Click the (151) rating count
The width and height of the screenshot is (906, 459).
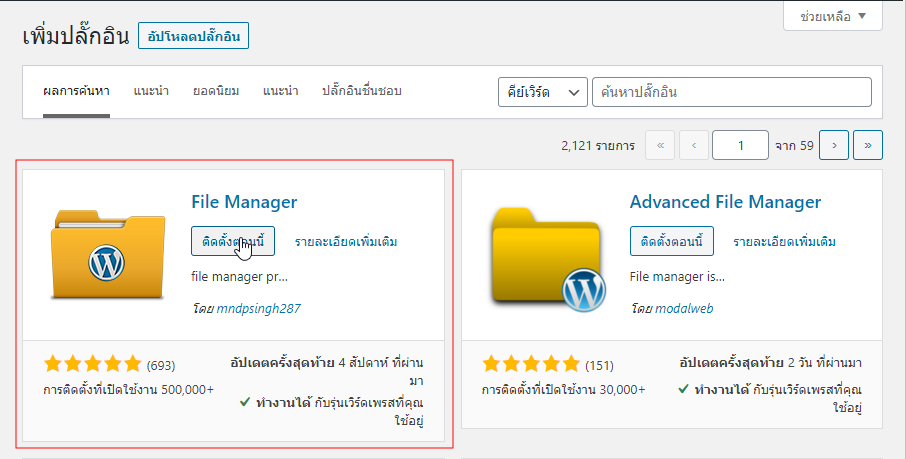pos(599,365)
